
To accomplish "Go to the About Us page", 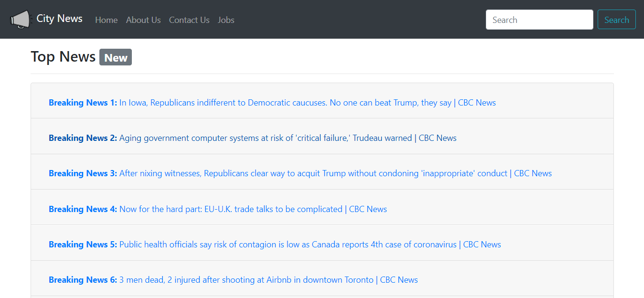I will 143,20.
